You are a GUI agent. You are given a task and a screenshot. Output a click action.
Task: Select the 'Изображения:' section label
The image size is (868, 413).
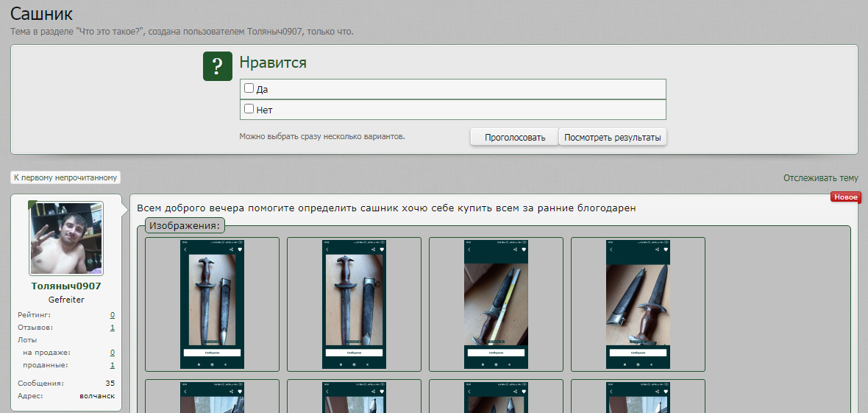[x=185, y=225]
